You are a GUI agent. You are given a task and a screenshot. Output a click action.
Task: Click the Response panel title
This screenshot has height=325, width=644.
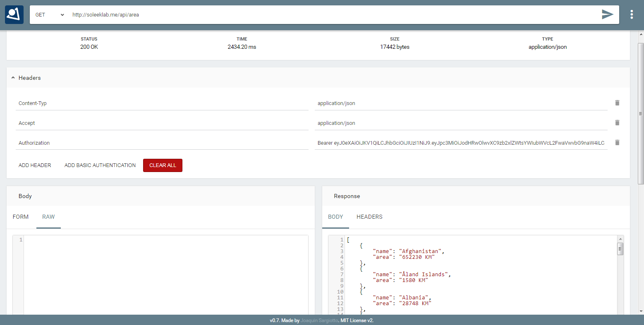(347, 196)
